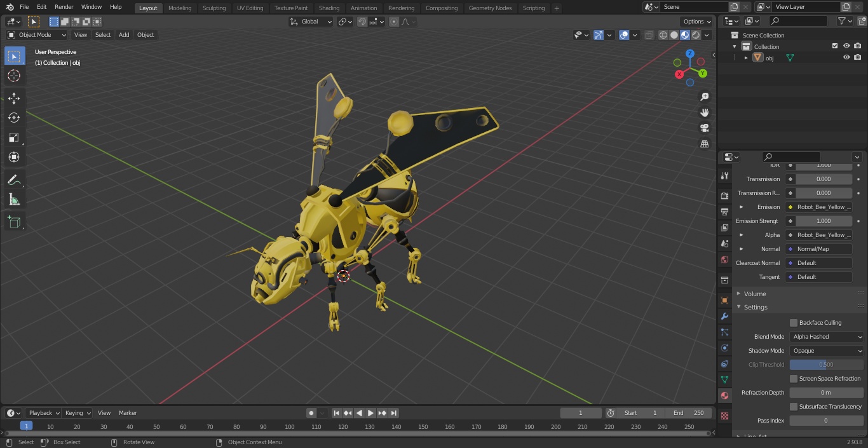Activate the Move tool

tap(14, 98)
